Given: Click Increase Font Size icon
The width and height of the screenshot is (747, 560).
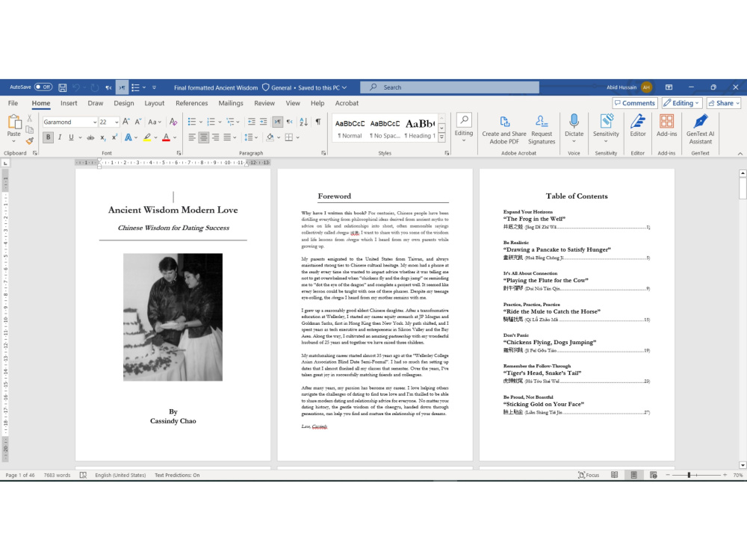Looking at the screenshot, I should [126, 122].
